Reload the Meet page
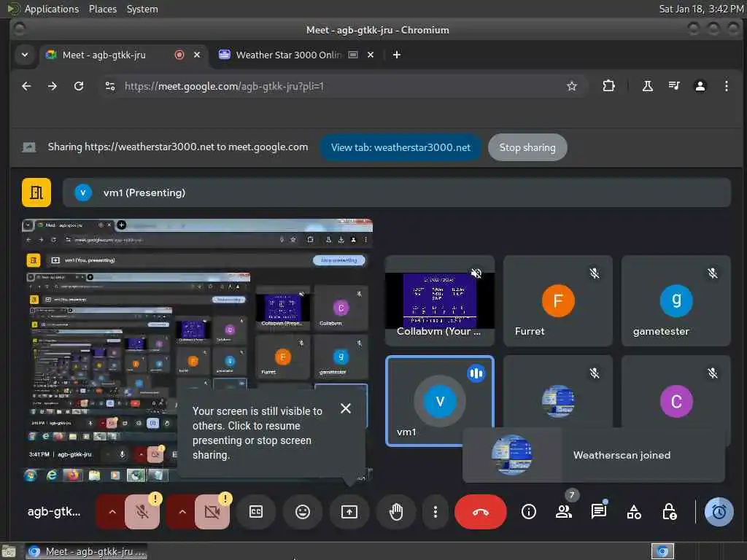Viewport: 747px width, 560px height. click(79, 86)
